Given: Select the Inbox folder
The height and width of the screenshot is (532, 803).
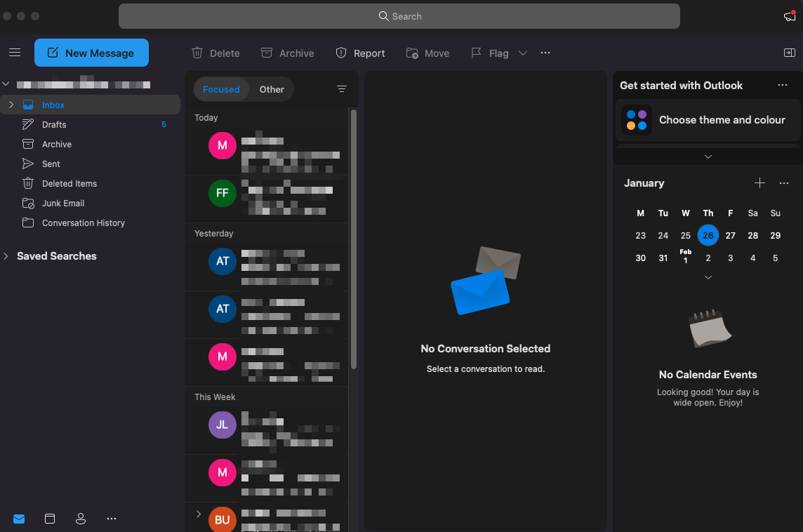Looking at the screenshot, I should (90, 105).
